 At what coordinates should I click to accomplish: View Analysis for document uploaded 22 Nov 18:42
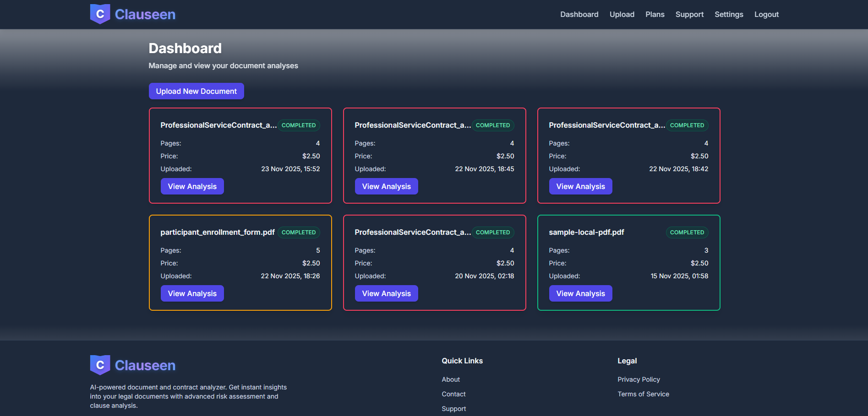(x=581, y=186)
